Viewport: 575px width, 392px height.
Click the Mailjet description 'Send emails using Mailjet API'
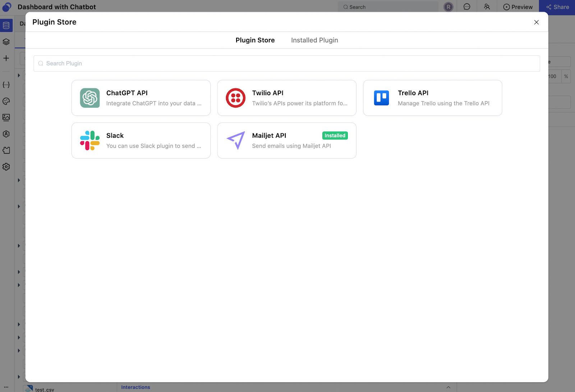[291, 146]
